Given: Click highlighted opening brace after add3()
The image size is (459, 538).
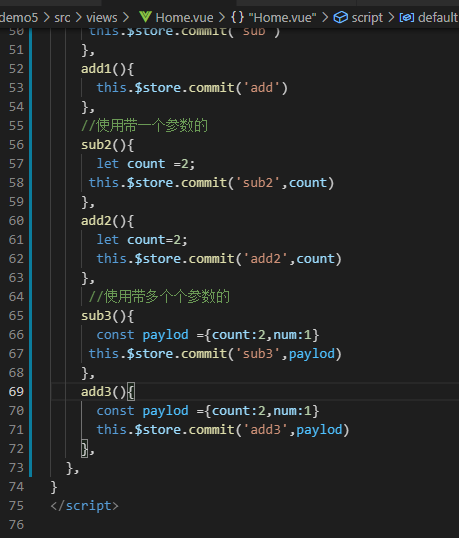Looking at the screenshot, I should [131, 391].
